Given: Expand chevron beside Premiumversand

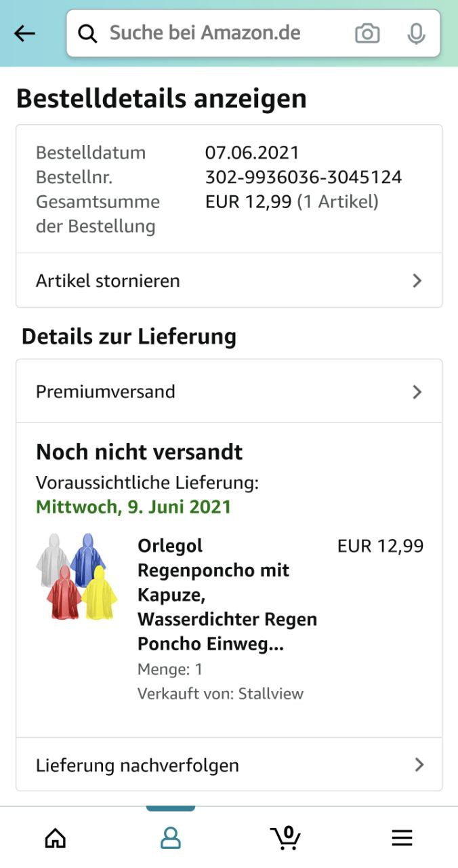Looking at the screenshot, I should point(417,392).
